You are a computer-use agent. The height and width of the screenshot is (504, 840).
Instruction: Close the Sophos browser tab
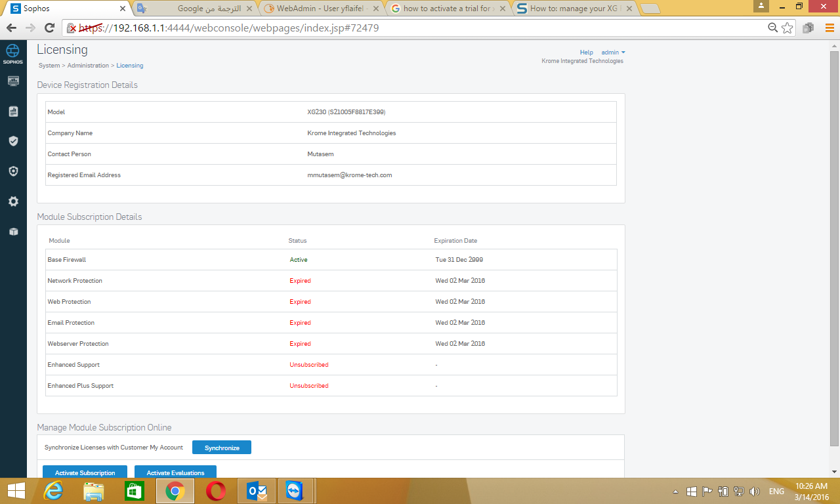click(x=123, y=9)
